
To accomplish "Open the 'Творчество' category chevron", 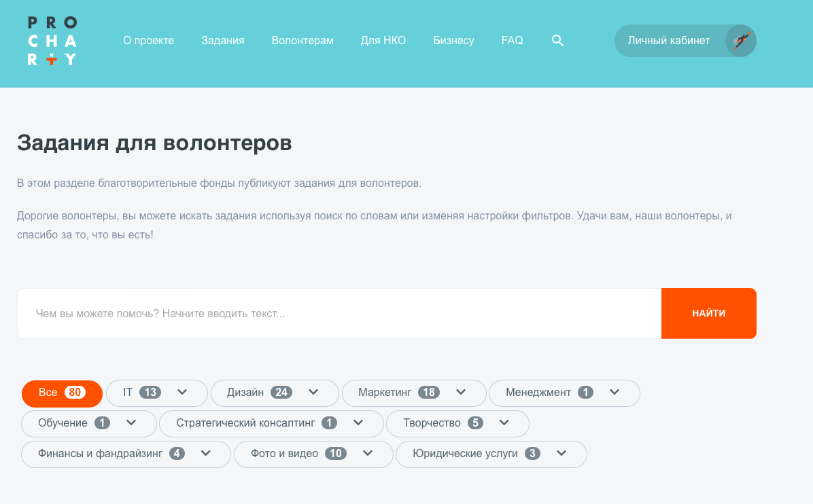I will click(504, 423).
